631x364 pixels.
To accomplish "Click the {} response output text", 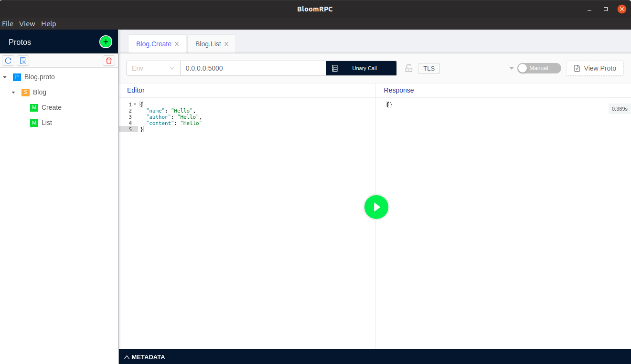I will 389,104.
